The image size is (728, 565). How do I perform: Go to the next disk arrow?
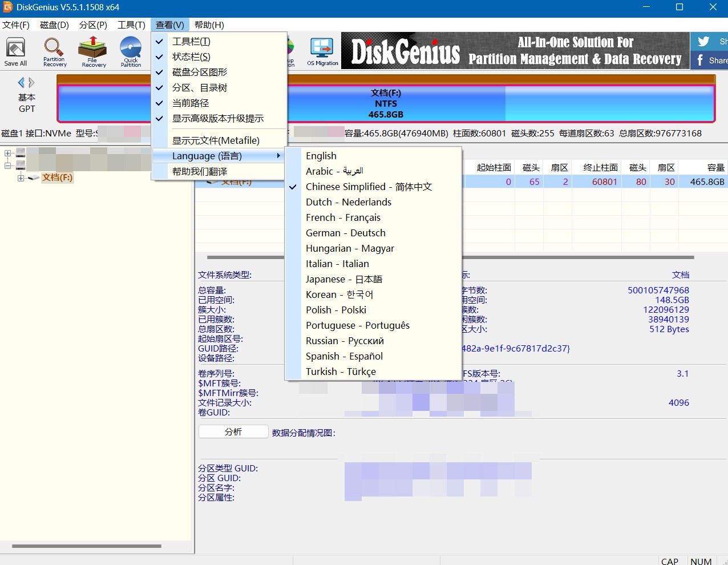[x=32, y=82]
